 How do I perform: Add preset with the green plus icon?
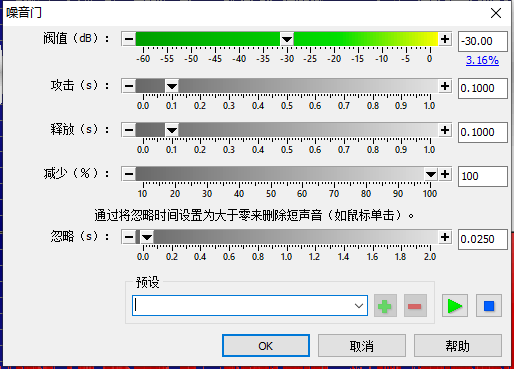point(385,306)
